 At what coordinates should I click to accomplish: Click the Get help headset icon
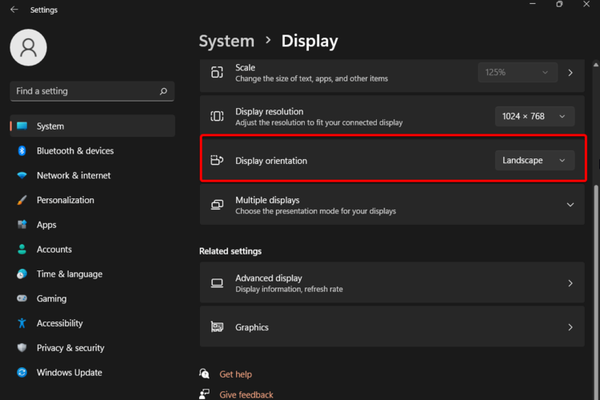[204, 373]
